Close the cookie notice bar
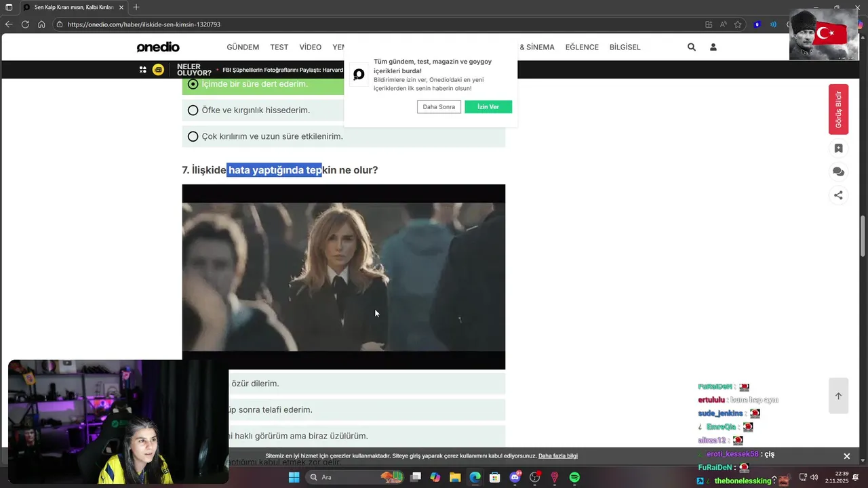This screenshot has height=488, width=868. click(x=846, y=456)
